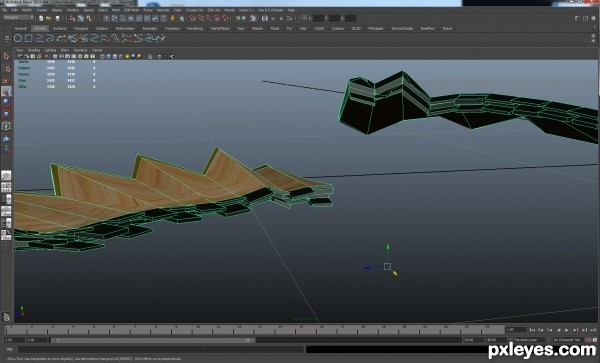Viewport: 600px width, 363px height.
Task: Switch to the RealFlow shelf tab
Action: 428,28
